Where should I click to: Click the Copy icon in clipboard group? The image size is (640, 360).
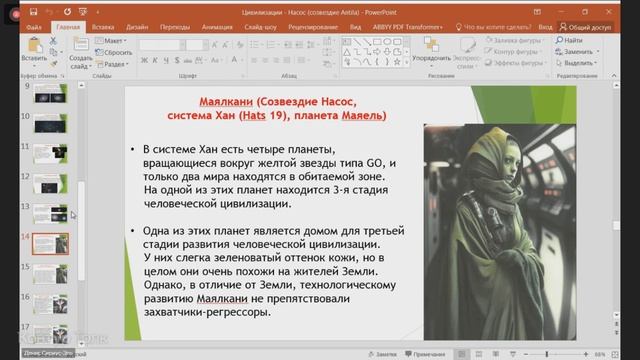(x=53, y=52)
